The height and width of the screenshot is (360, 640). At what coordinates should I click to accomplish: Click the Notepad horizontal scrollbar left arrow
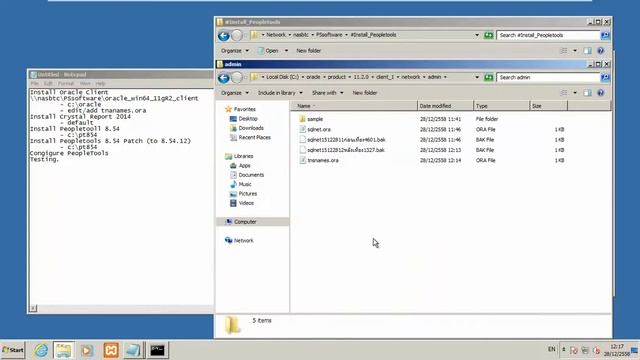pos(33,309)
